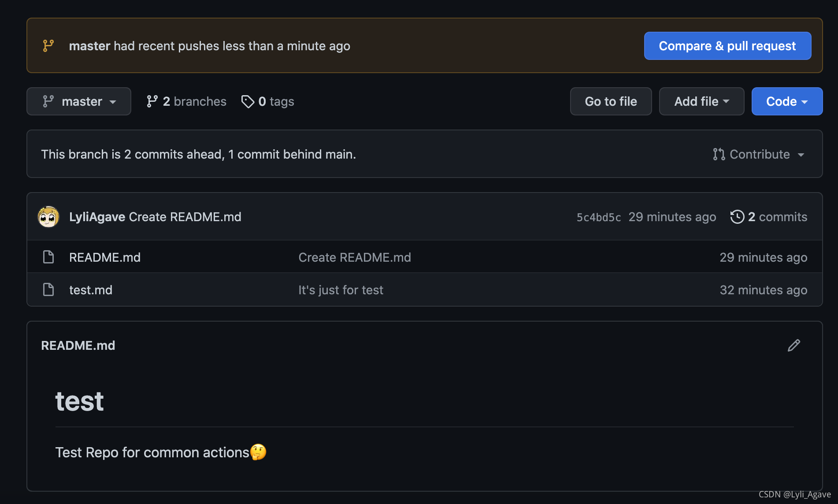838x504 pixels.
Task: Open the master branch selector dropdown
Action: (x=79, y=101)
